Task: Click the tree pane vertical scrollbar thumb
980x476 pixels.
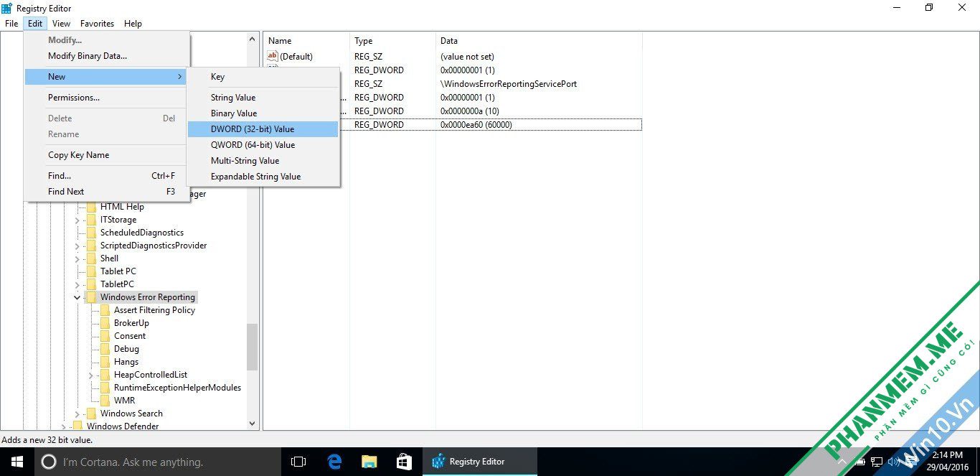Action: 252,346
